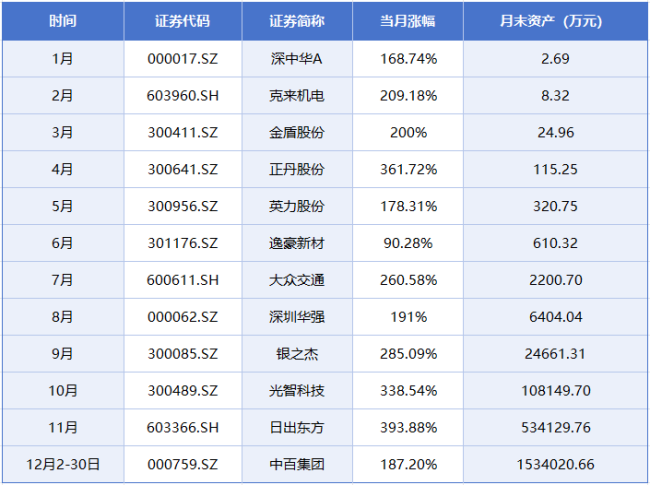650x485 pixels.
Task: Click asset value 8.32
Action: (x=555, y=96)
